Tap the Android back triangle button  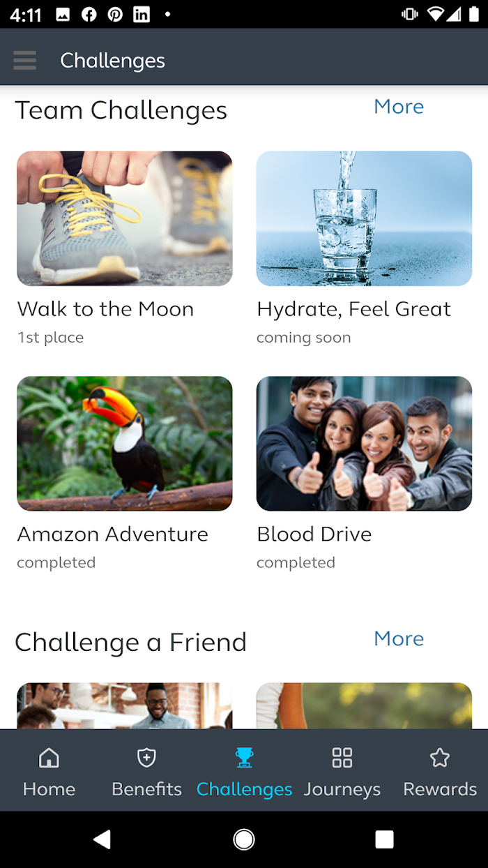[x=102, y=839]
